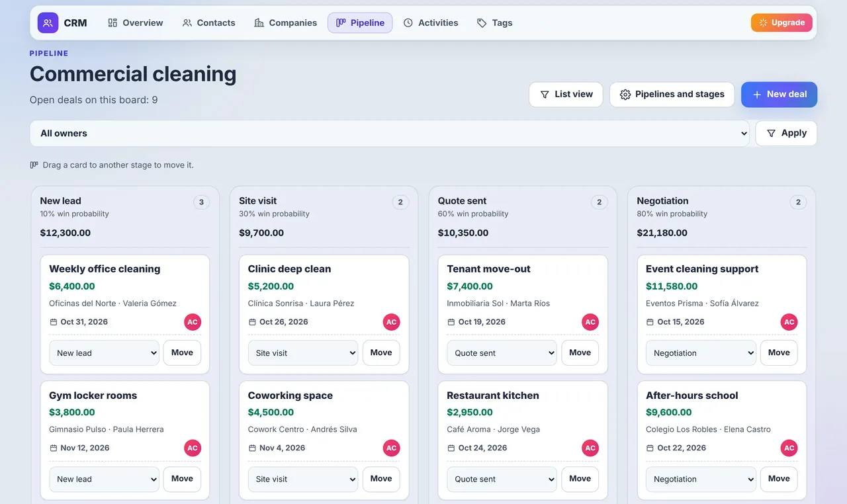Click calendar icon next to Nov 12, 2026
Image resolution: width=847 pixels, height=504 pixels.
click(x=54, y=448)
